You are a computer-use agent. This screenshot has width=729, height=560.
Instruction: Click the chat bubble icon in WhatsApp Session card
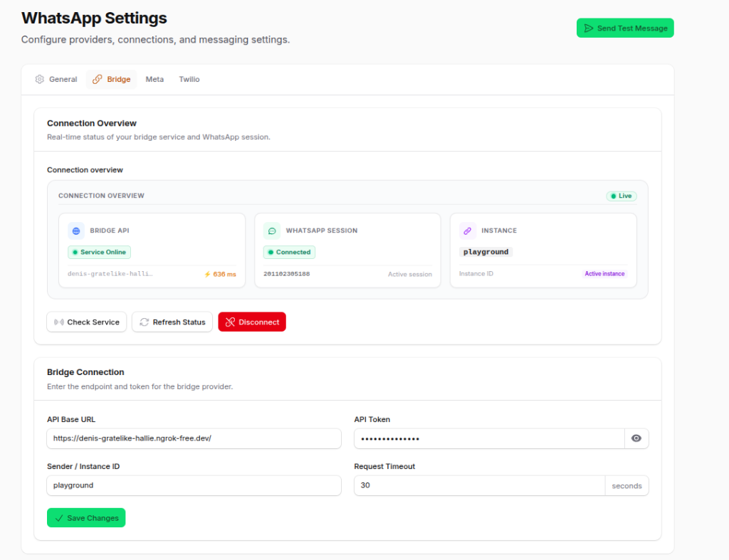click(272, 231)
